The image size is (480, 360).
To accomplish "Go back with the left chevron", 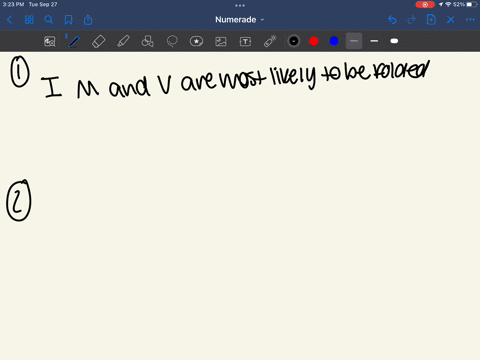I will 9,20.
